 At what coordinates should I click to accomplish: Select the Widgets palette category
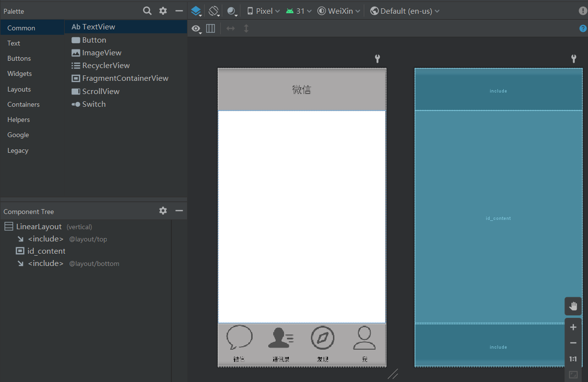pyautogui.click(x=32, y=73)
